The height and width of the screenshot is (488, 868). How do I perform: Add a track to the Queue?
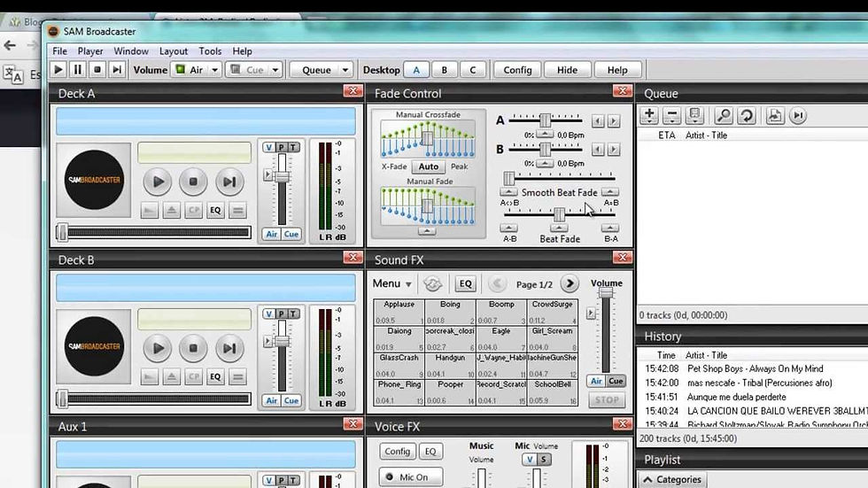649,116
